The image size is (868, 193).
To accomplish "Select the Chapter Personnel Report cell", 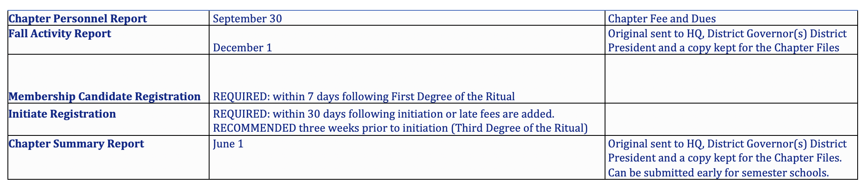I will [108, 18].
